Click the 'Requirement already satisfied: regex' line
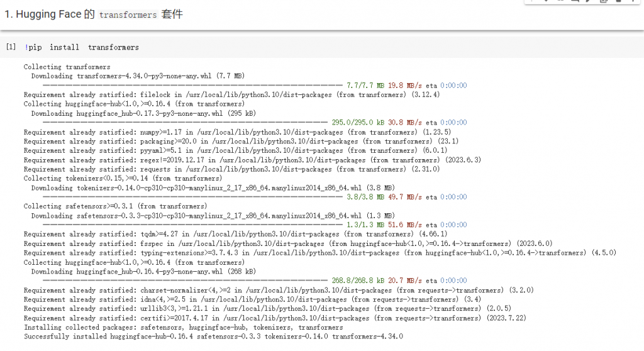 click(x=252, y=160)
